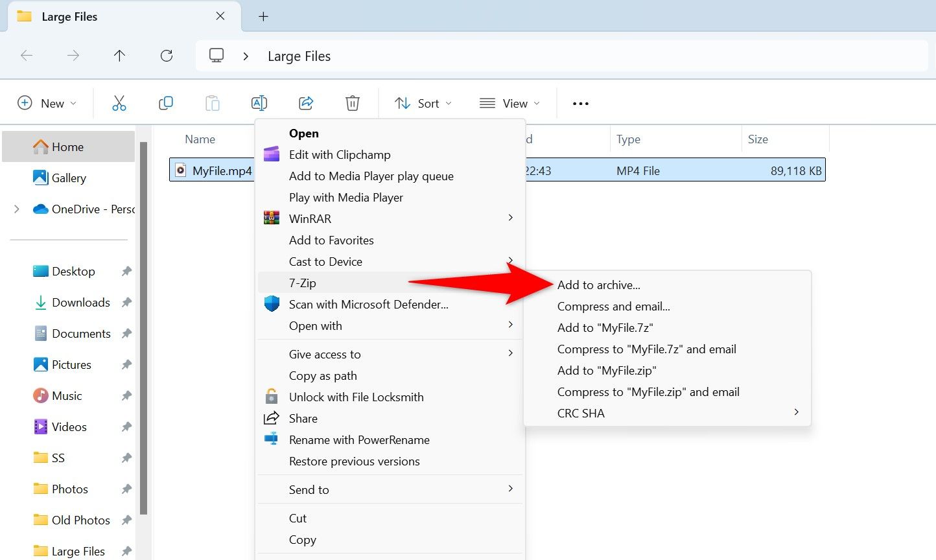Open the View dropdown
The image size is (936, 560).
coord(510,102)
